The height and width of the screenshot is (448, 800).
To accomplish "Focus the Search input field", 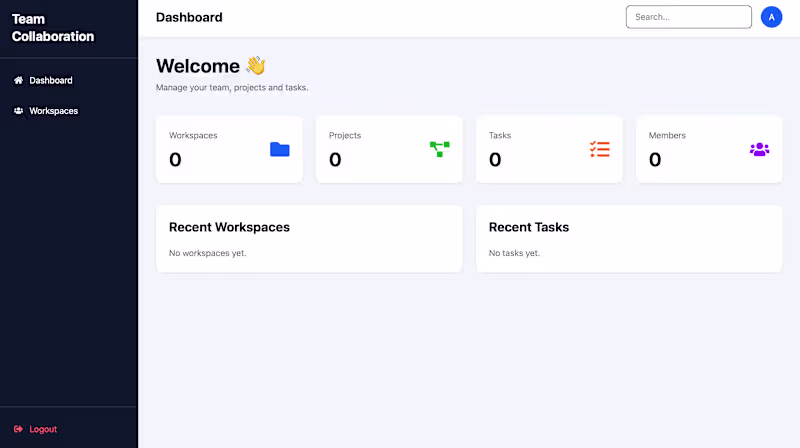I will [689, 17].
